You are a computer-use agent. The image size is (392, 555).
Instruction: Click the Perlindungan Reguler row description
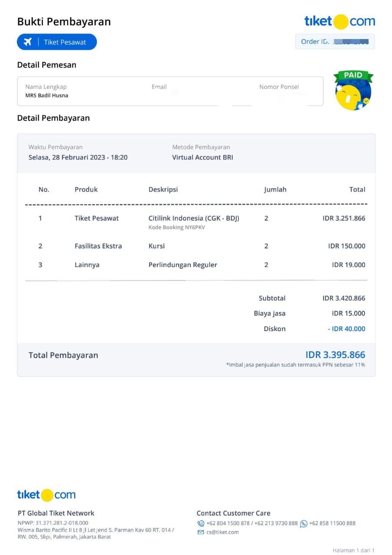183,265
